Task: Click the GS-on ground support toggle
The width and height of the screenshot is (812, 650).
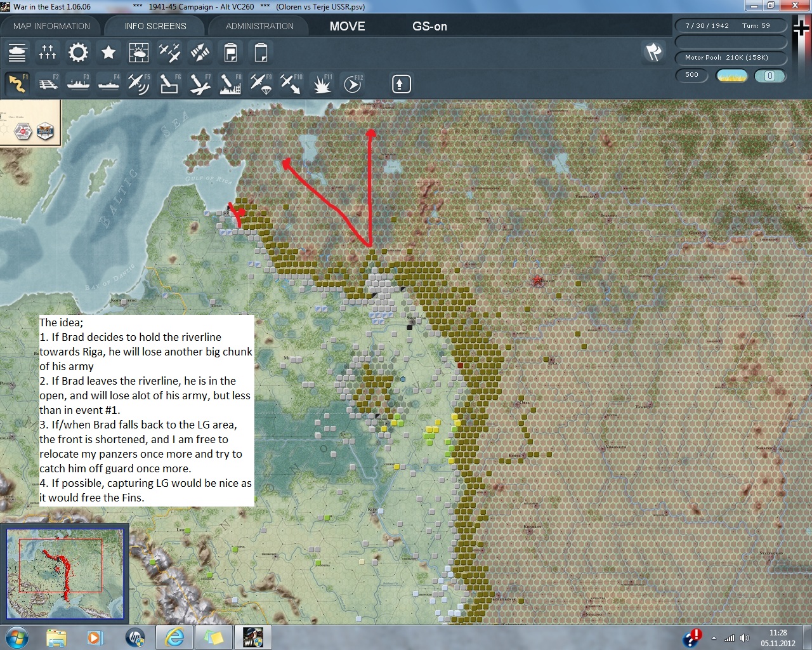Action: pyautogui.click(x=429, y=26)
